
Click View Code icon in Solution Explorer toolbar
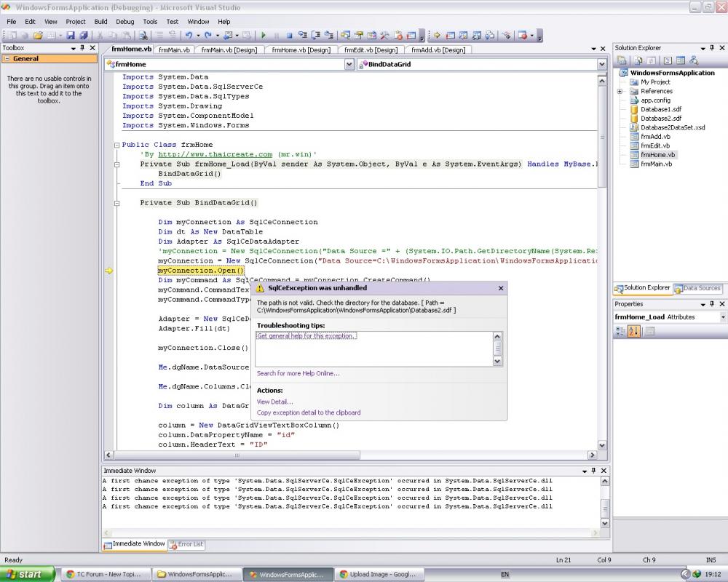click(668, 60)
